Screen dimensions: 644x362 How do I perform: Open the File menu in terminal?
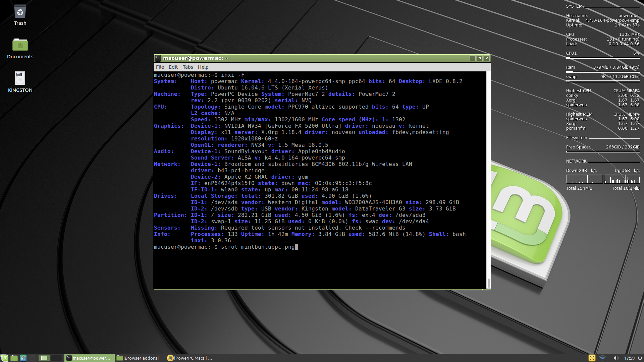point(160,67)
